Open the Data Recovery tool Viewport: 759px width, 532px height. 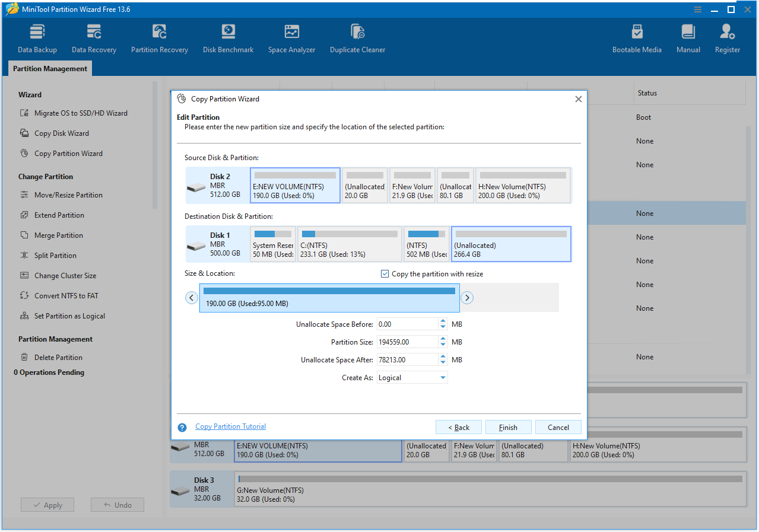(x=94, y=39)
